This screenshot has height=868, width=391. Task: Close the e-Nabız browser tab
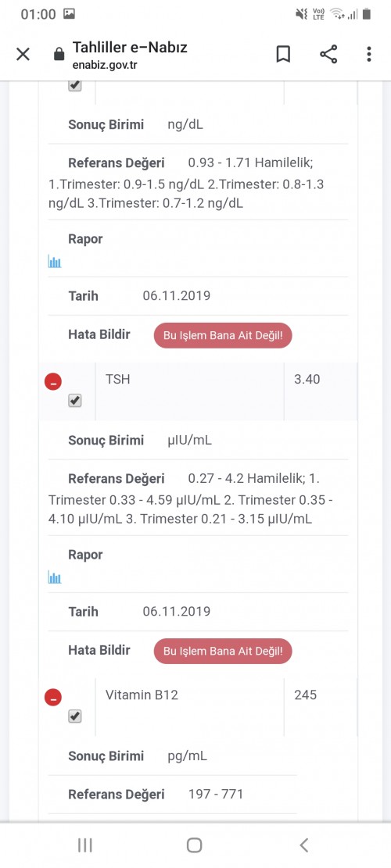pos(23,54)
